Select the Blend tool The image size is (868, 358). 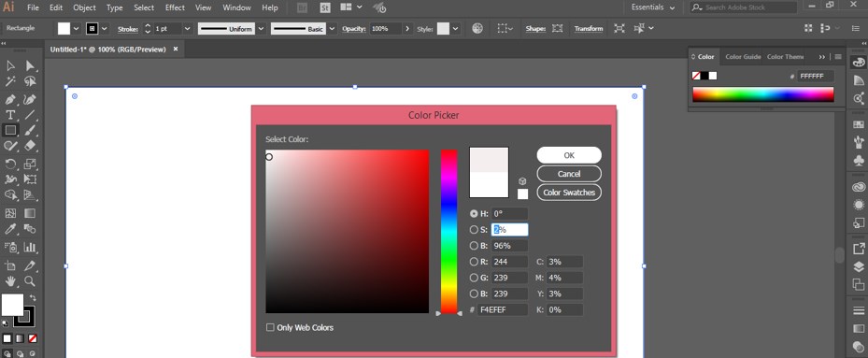(30, 229)
